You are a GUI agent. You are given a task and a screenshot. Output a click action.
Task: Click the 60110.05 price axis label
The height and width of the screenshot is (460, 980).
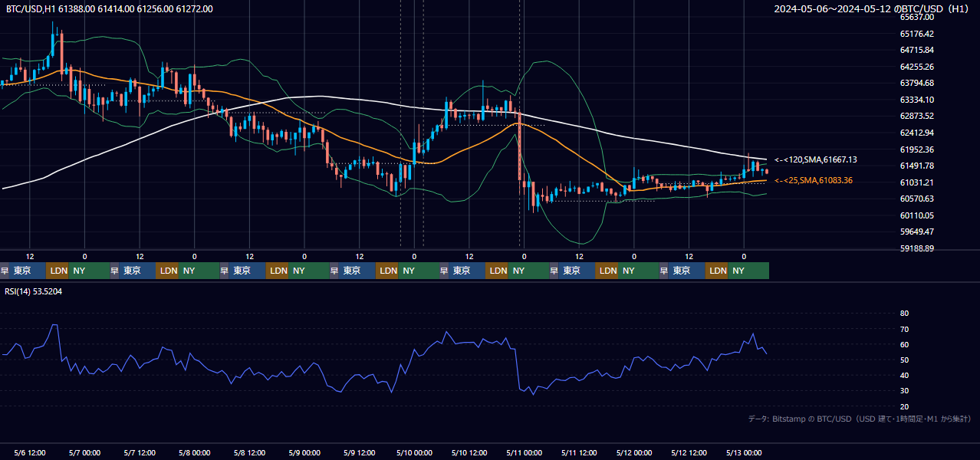[x=917, y=215]
